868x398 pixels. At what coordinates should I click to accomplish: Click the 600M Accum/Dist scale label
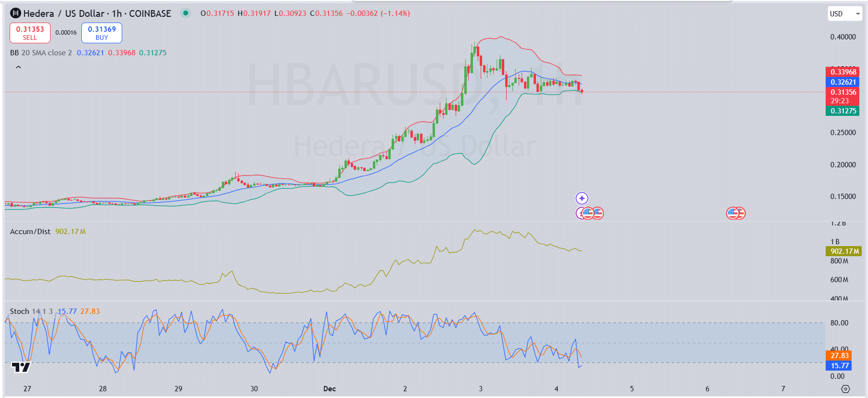pyautogui.click(x=839, y=280)
